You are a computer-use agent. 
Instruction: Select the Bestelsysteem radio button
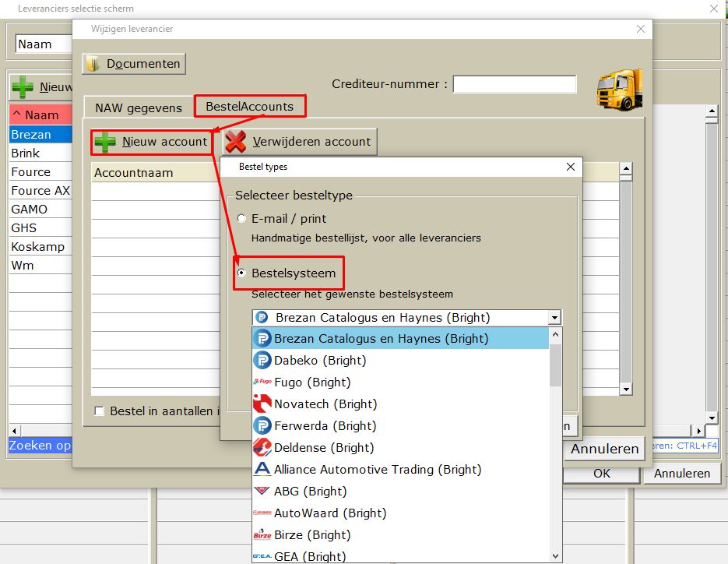pos(241,273)
